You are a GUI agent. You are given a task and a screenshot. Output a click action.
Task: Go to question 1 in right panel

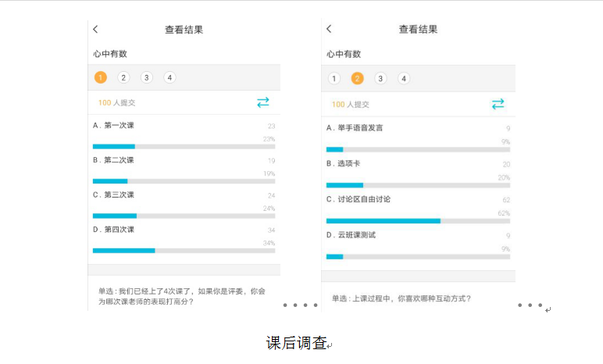click(334, 78)
